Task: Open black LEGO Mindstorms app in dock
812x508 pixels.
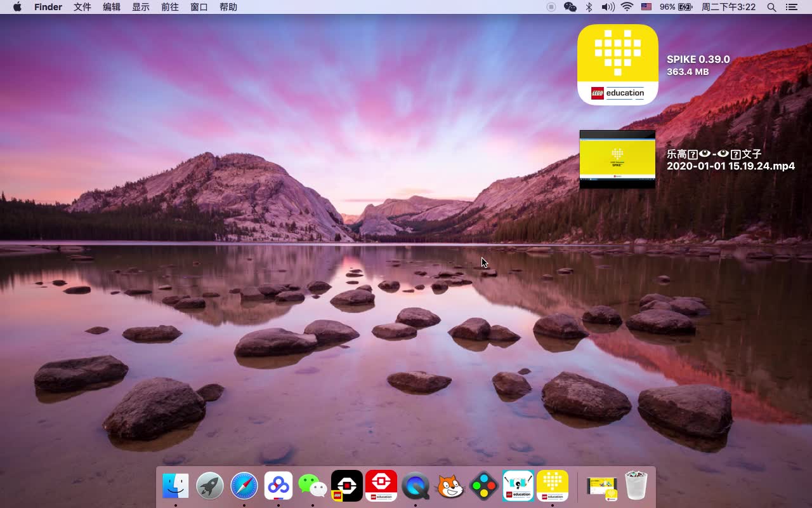Action: point(347,486)
